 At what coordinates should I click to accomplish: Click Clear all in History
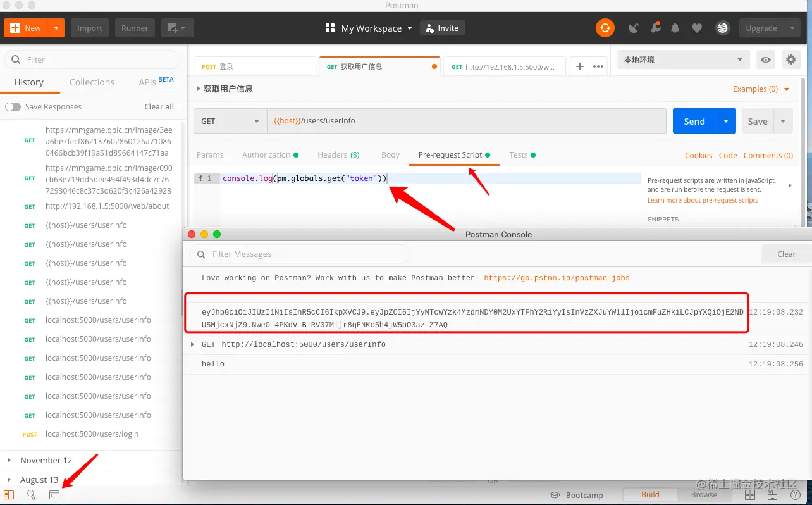coord(159,107)
